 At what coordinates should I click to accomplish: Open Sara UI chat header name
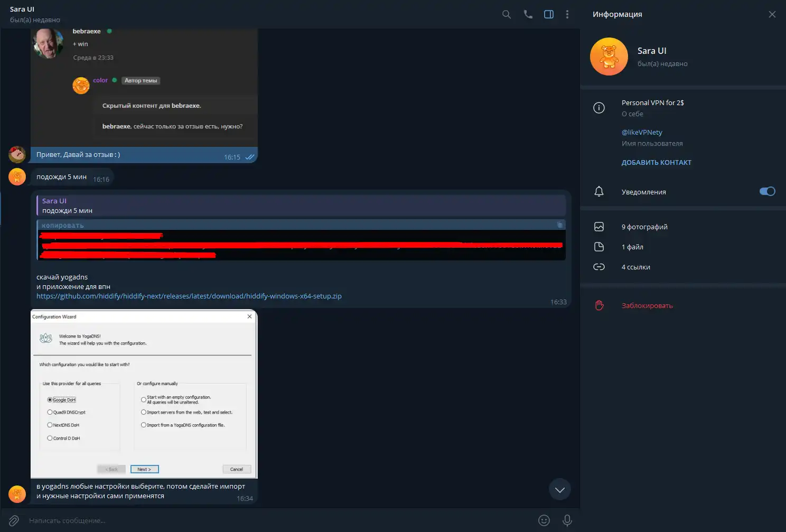pyautogui.click(x=22, y=9)
